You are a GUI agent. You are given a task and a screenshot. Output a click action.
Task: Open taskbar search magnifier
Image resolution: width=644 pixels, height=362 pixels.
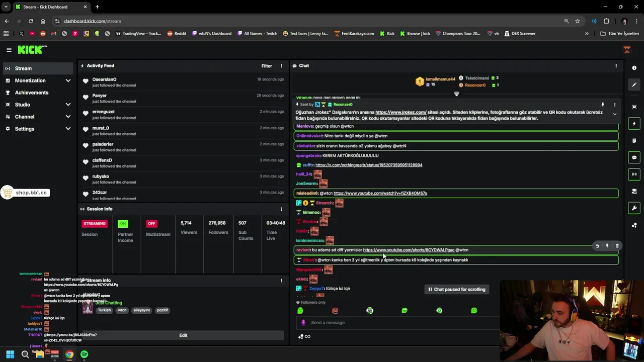point(25,354)
